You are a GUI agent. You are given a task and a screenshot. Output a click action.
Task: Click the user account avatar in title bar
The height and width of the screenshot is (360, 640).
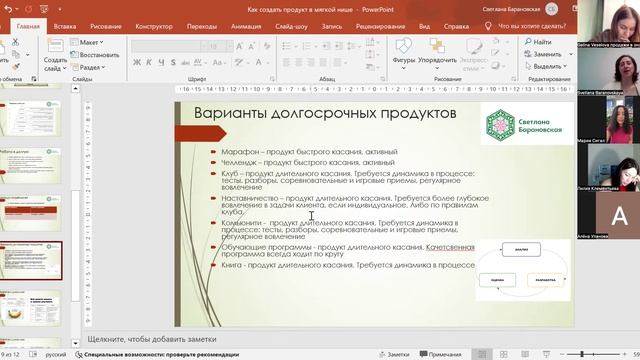click(x=551, y=9)
